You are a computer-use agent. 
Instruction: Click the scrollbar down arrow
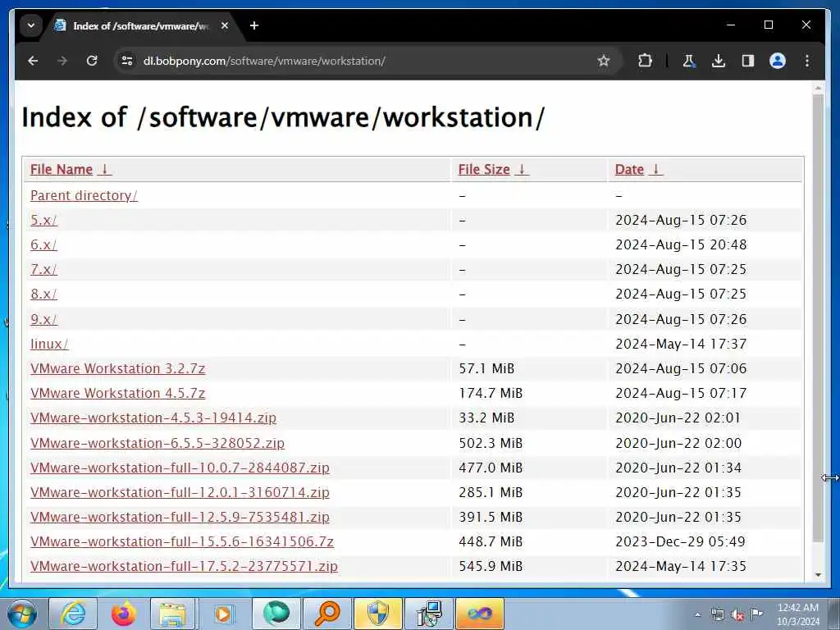point(818,575)
